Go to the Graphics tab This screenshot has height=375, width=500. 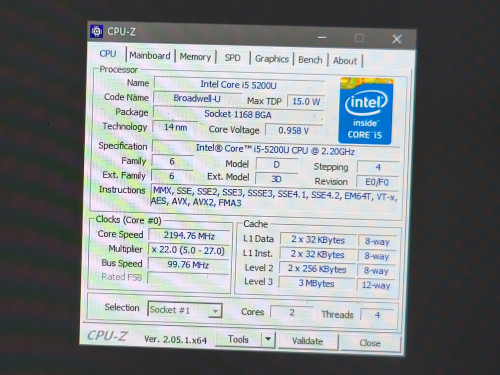(272, 59)
